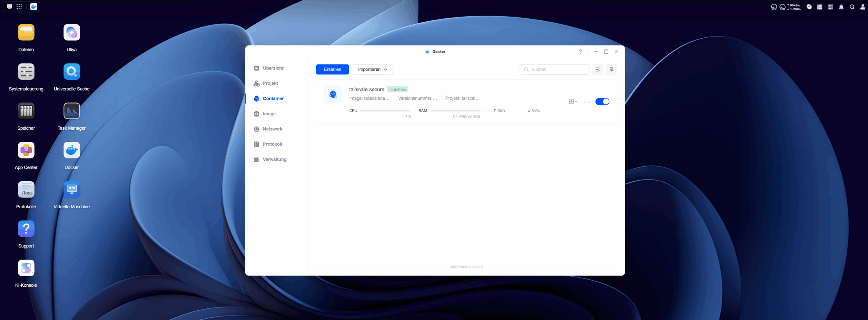Open the Docker desktop icon

point(72,150)
